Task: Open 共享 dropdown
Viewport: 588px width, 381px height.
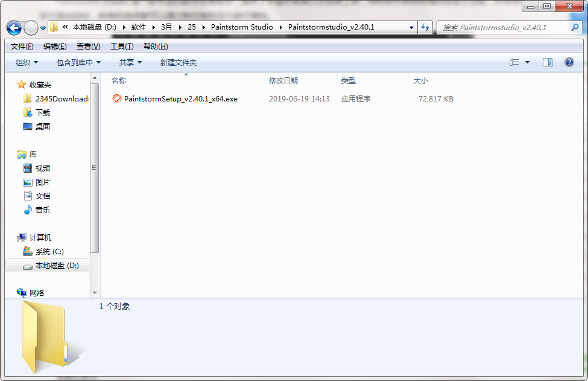Action: (x=130, y=63)
